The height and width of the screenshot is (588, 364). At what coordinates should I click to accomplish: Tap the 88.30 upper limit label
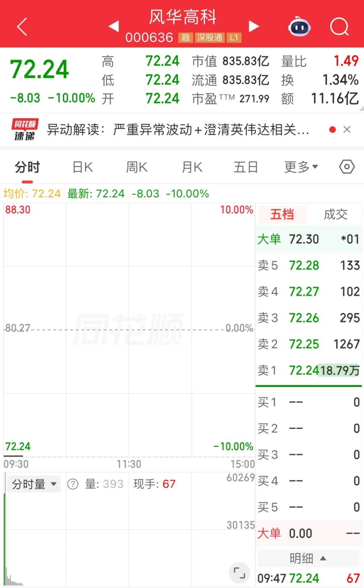click(18, 210)
